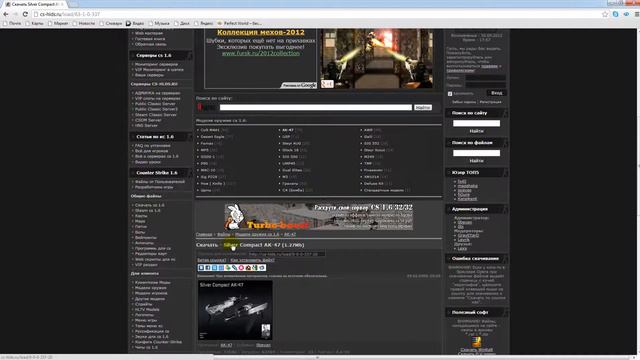The height and width of the screenshot is (360, 640).
Task: Click the Turbo-boost server ad banner
Action: pos(318,217)
